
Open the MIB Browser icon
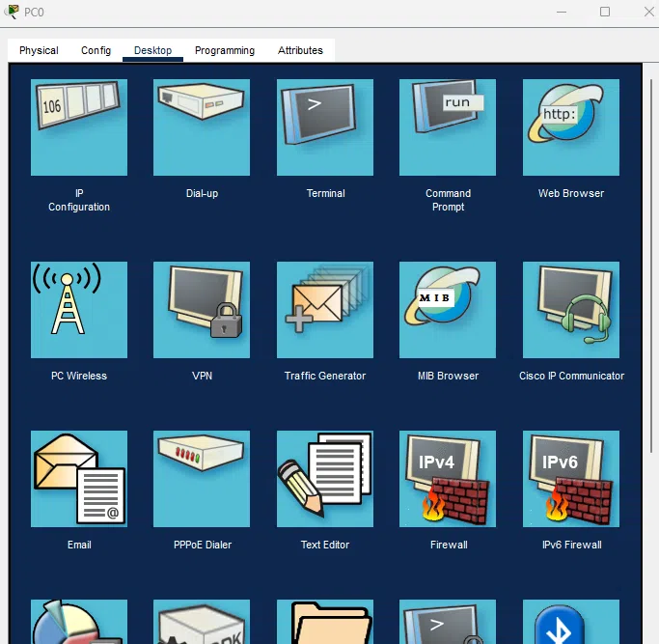[448, 310]
